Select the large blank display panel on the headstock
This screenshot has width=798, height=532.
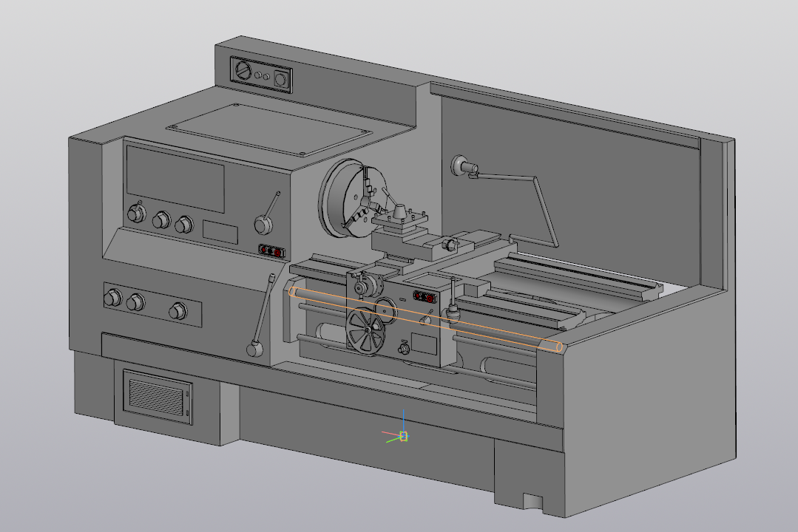[x=175, y=178]
